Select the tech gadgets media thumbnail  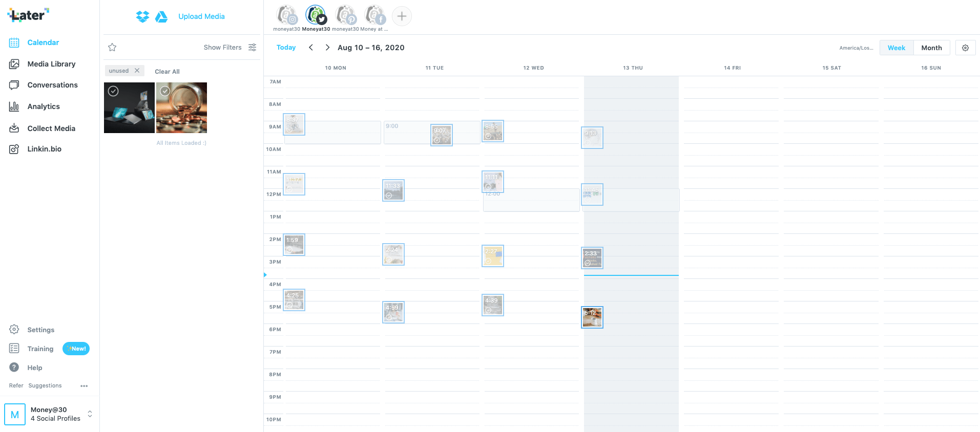coord(129,107)
